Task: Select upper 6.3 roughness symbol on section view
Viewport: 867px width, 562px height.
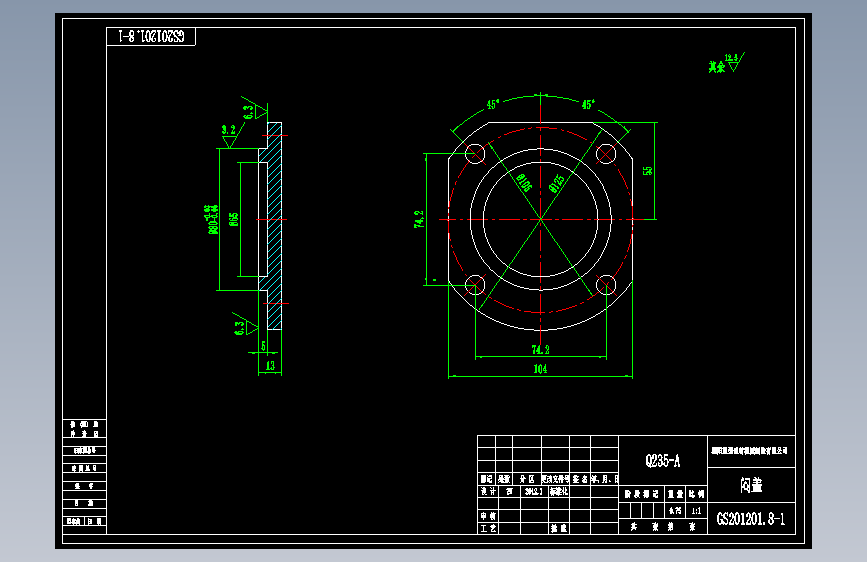Action: point(254,109)
